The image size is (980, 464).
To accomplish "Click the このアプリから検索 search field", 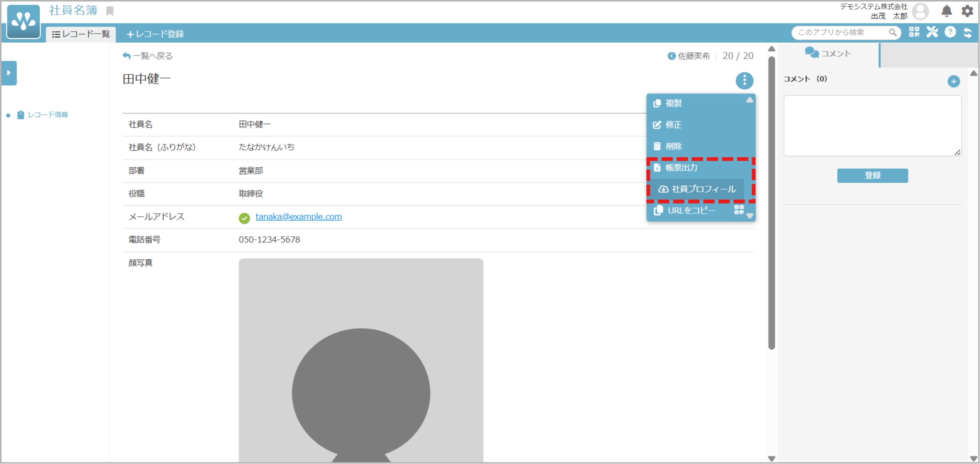I will tap(841, 33).
